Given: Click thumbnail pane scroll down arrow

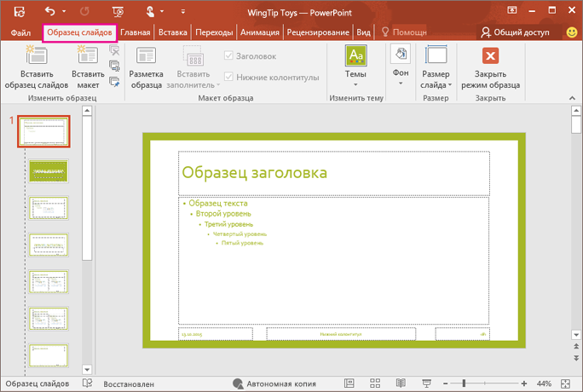Looking at the screenshot, I should (87, 369).
